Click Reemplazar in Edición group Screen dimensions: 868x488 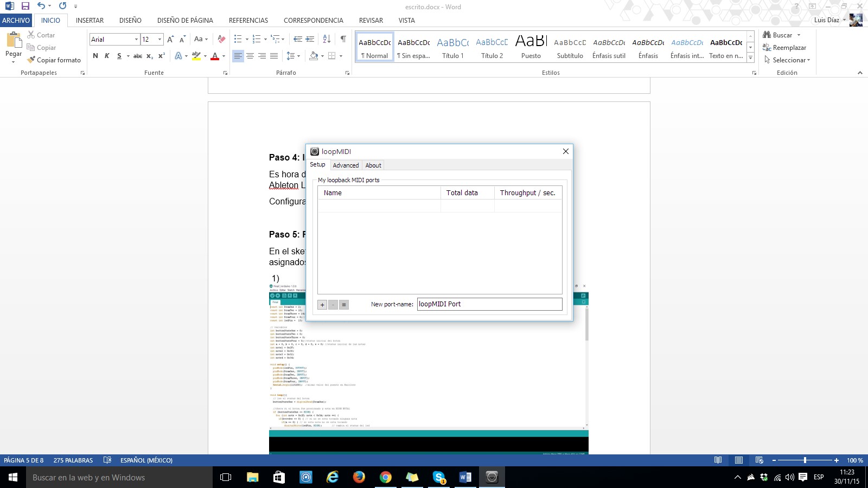pos(784,47)
